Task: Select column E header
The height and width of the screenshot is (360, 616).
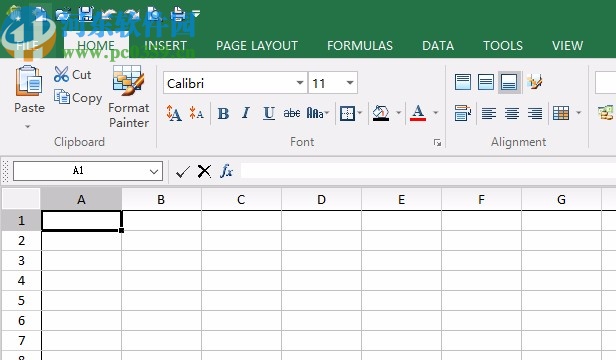Action: pos(402,200)
